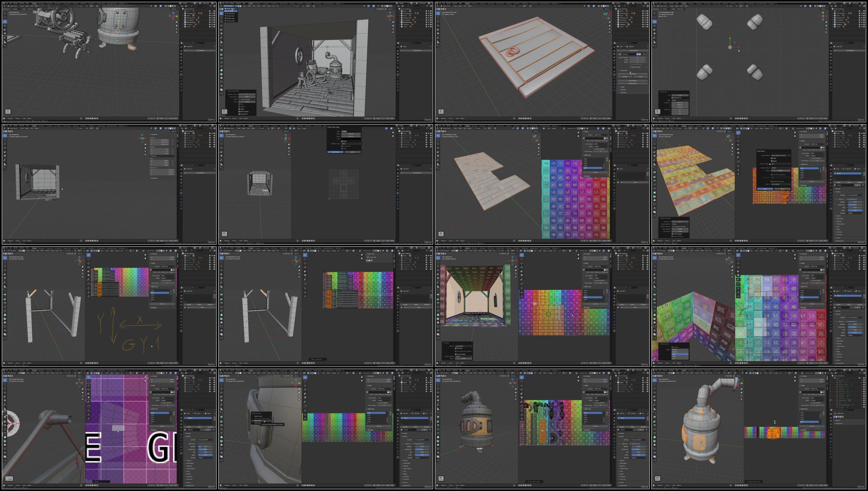Click Fill Tile button in grey floor UV screenshot

(595, 172)
